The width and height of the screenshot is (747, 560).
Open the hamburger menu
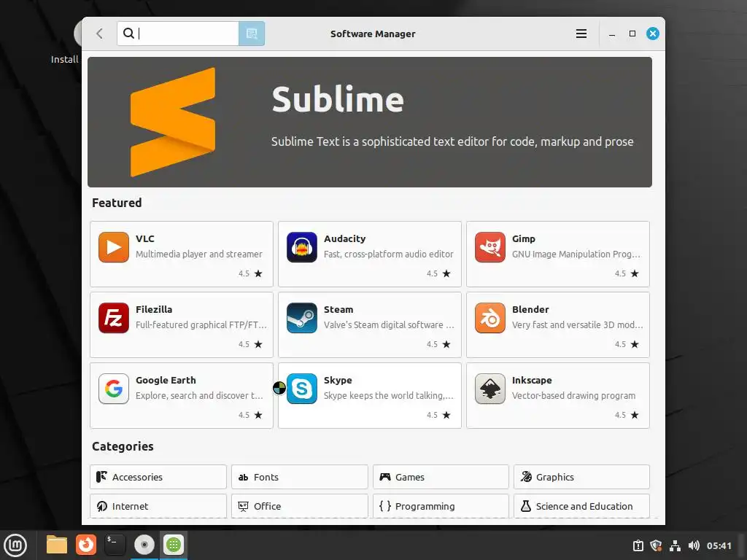click(x=581, y=34)
